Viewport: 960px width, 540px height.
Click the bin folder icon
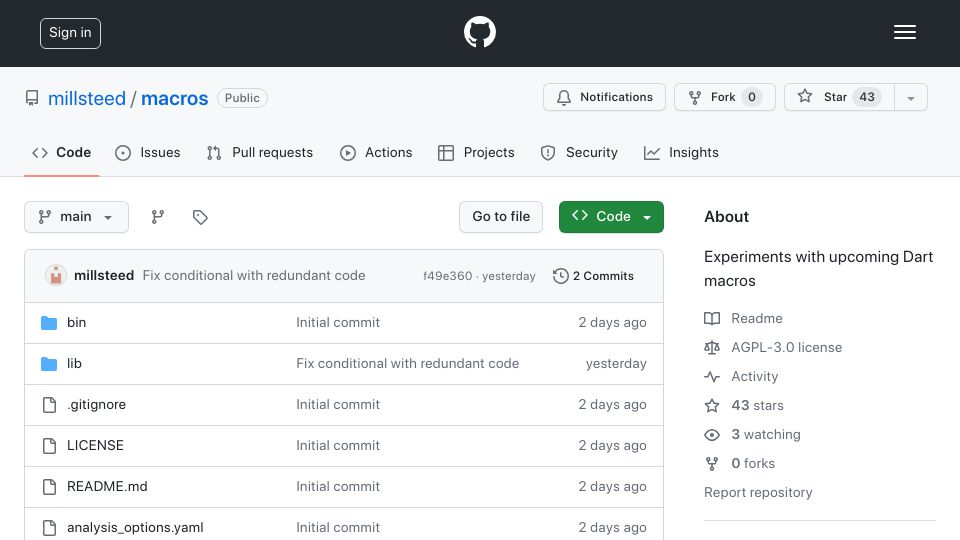[49, 323]
